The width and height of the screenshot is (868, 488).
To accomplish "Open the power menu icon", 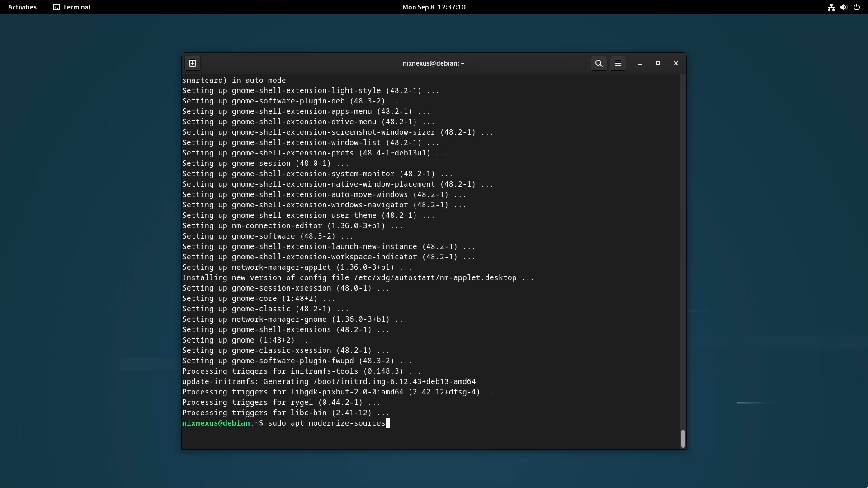I will click(x=857, y=7).
